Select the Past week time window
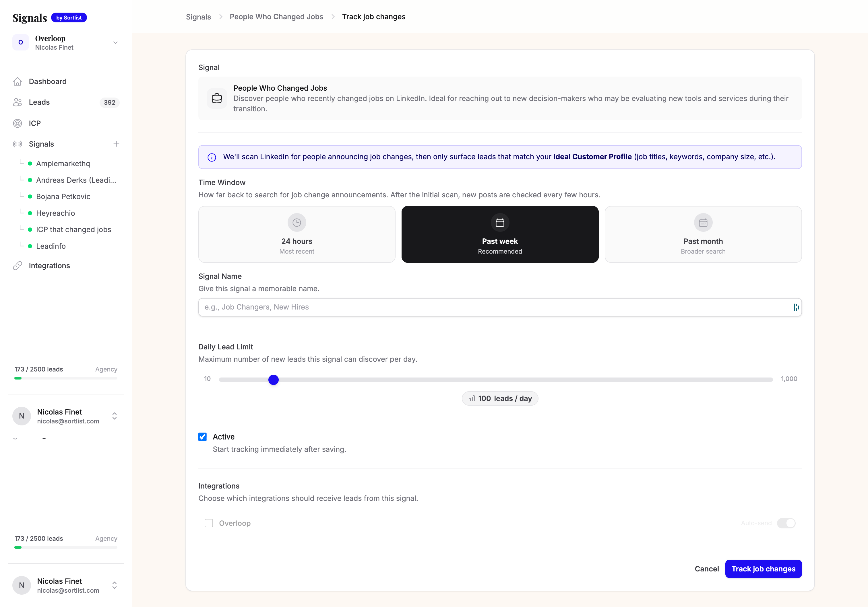This screenshot has height=607, width=868. pyautogui.click(x=500, y=234)
